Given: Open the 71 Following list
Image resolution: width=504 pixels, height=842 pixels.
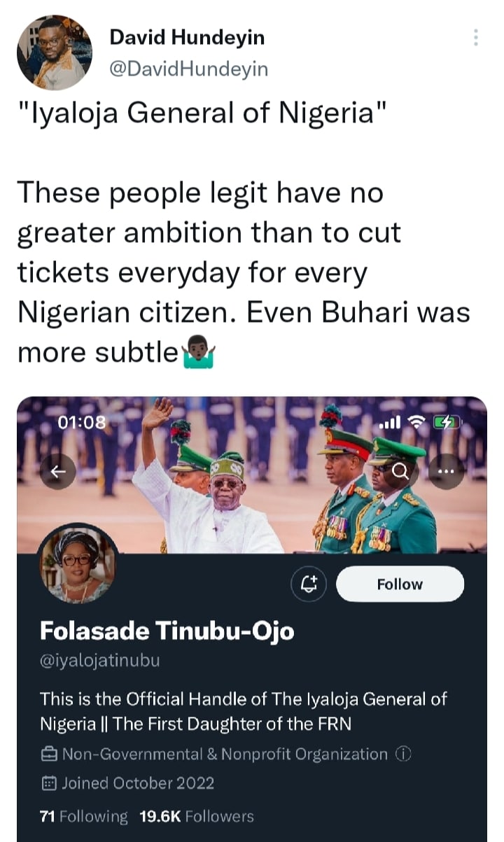Looking at the screenshot, I should pyautogui.click(x=84, y=816).
